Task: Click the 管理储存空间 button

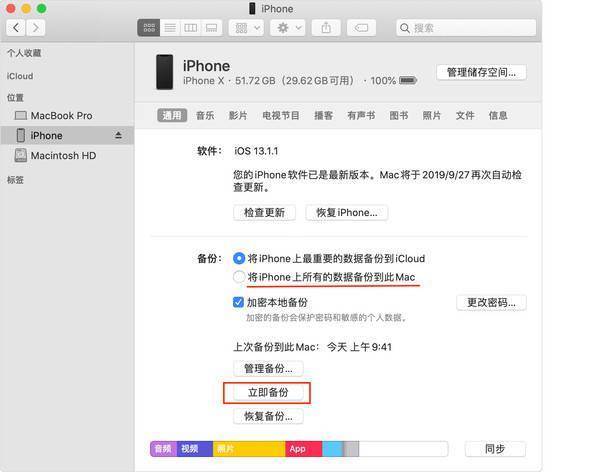Action: click(481, 72)
